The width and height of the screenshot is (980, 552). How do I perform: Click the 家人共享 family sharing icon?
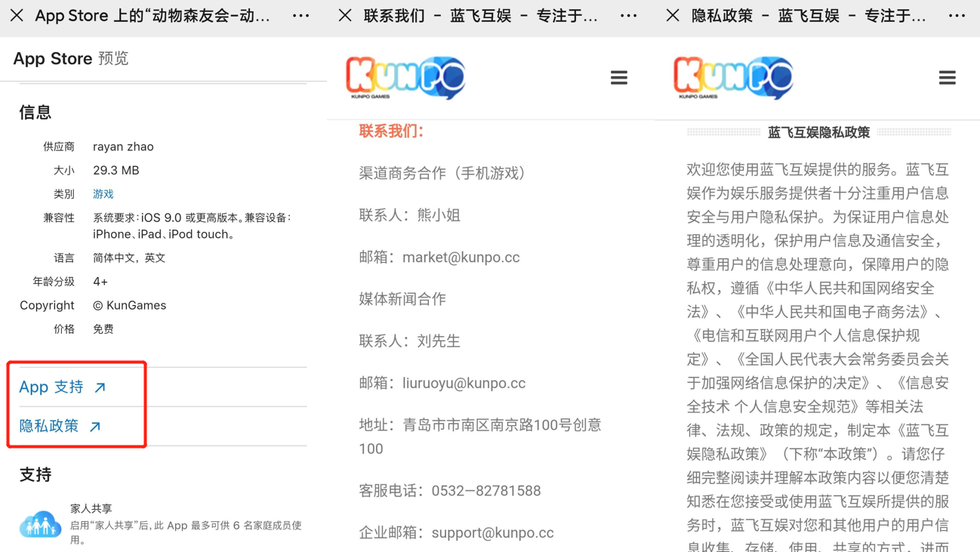click(x=40, y=524)
